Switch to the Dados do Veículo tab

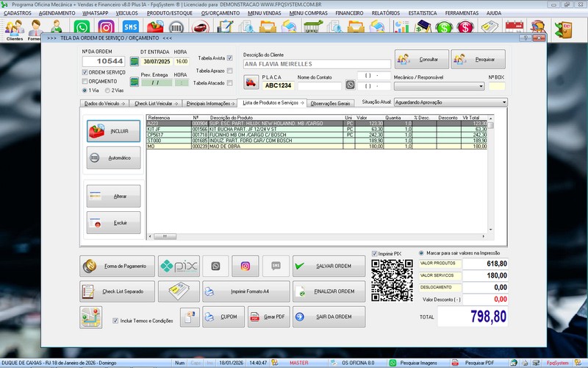coord(104,104)
